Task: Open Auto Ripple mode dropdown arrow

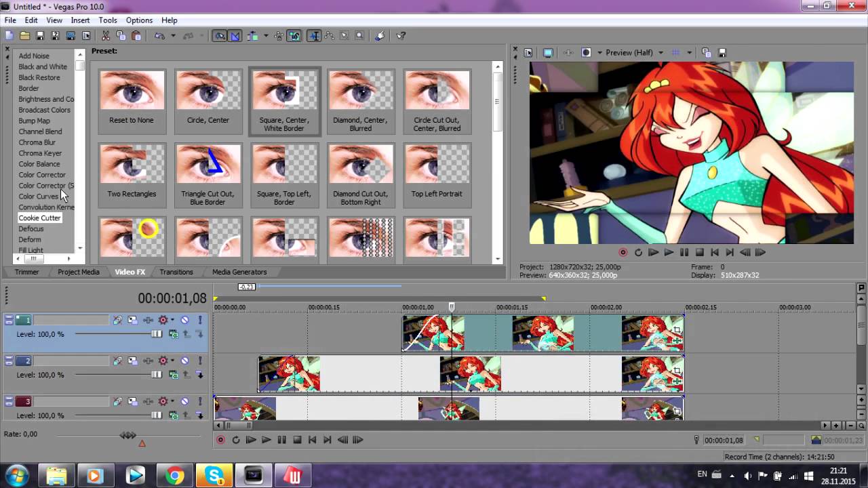Action: 266,36
